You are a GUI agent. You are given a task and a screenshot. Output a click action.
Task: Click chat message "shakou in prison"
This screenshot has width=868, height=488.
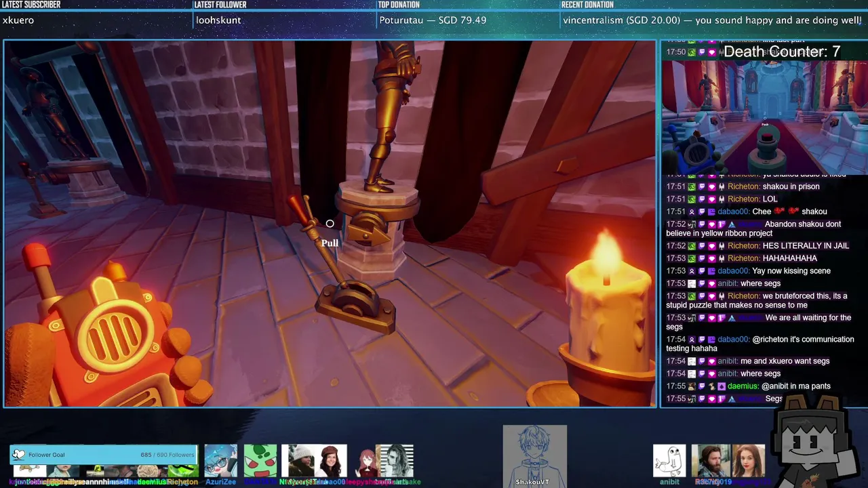(x=791, y=186)
